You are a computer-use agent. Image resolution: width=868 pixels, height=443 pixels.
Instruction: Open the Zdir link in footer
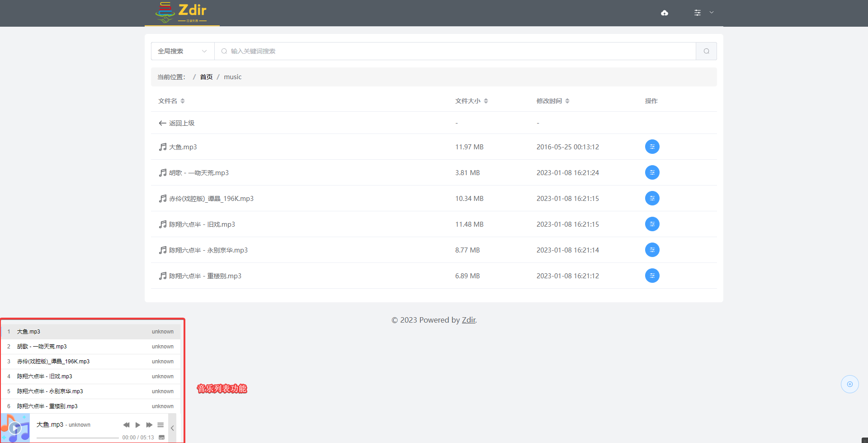(x=468, y=320)
